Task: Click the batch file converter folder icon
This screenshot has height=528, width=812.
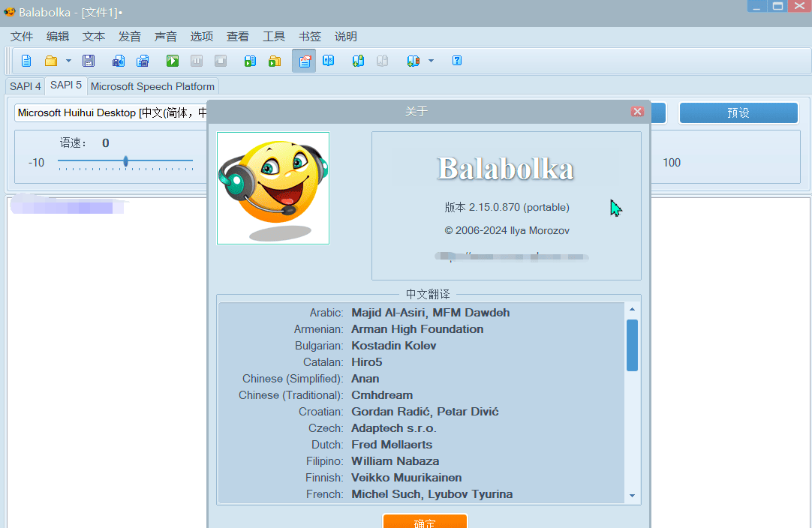Action: pos(275,61)
